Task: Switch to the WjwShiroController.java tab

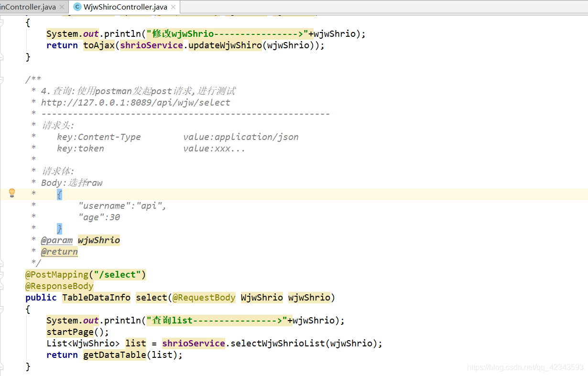Action: click(125, 7)
